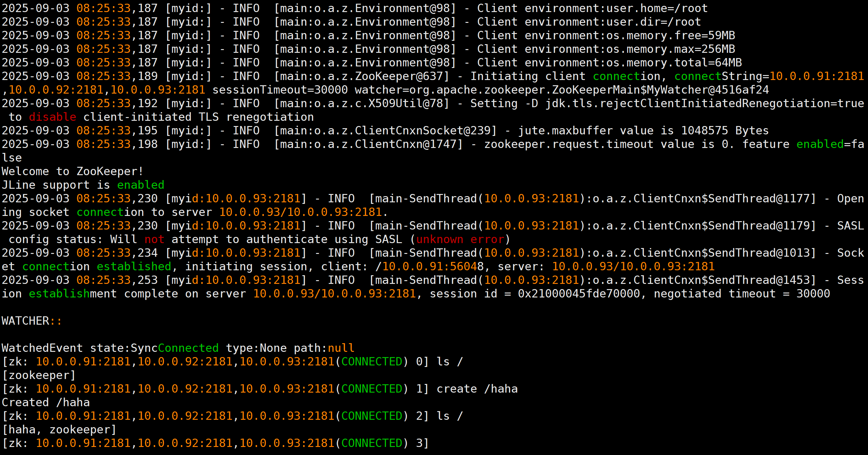Viewport: 868px width, 455px height.
Task: Click 'jute.maxbuffer value is 1048575 Bytes'
Action: 643,130
